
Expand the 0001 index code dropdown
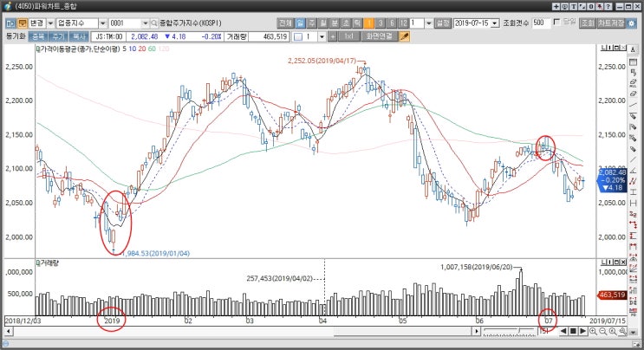click(x=145, y=23)
